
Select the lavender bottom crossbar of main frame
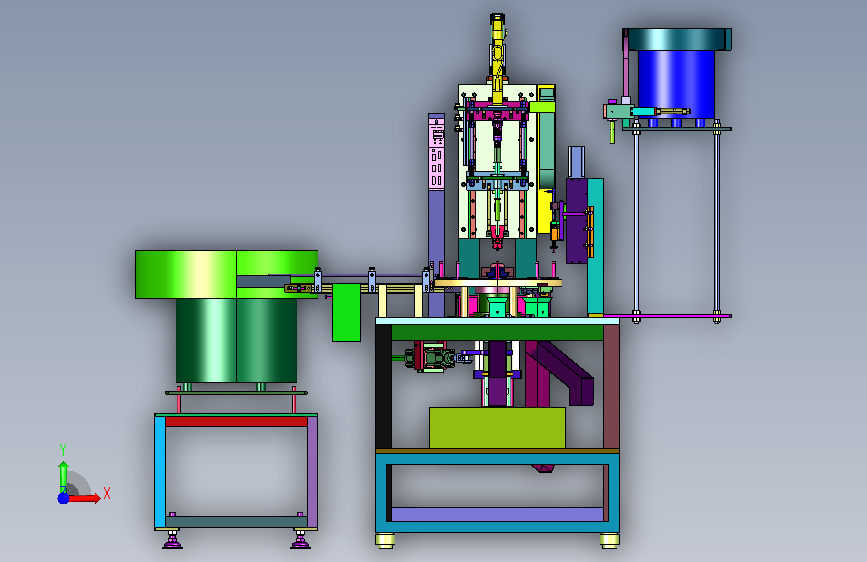tap(497, 514)
